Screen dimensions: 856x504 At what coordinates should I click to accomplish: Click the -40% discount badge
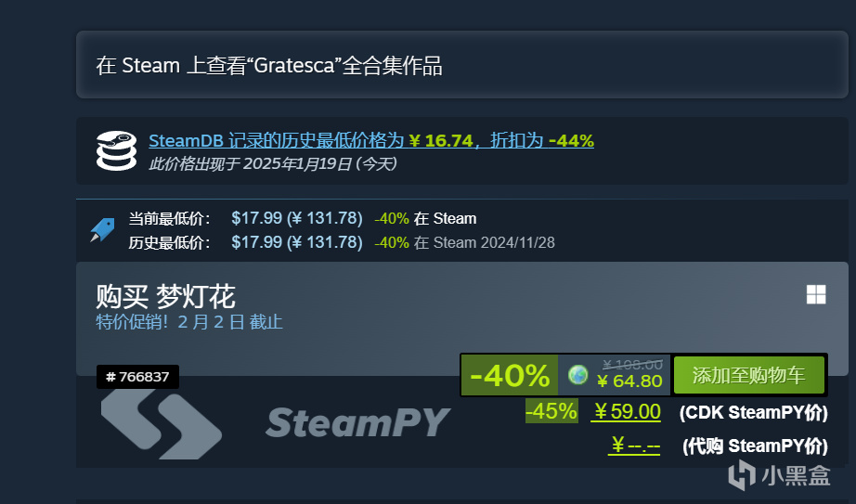(x=510, y=375)
